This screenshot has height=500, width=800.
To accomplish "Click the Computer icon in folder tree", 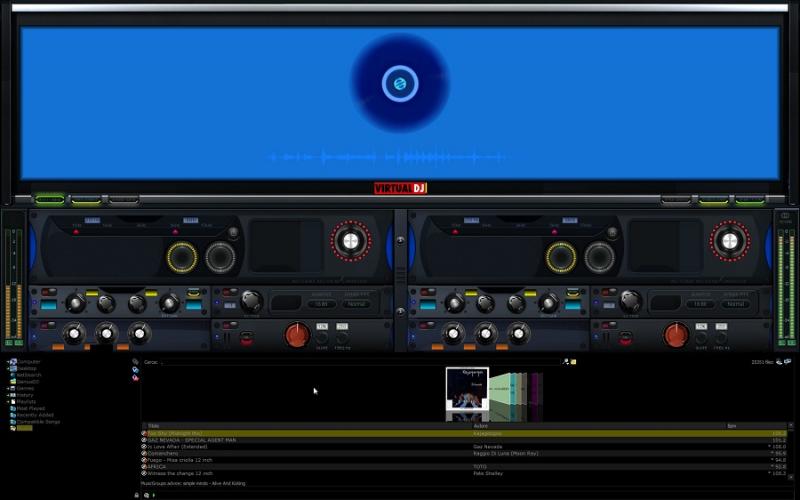I will 13,362.
